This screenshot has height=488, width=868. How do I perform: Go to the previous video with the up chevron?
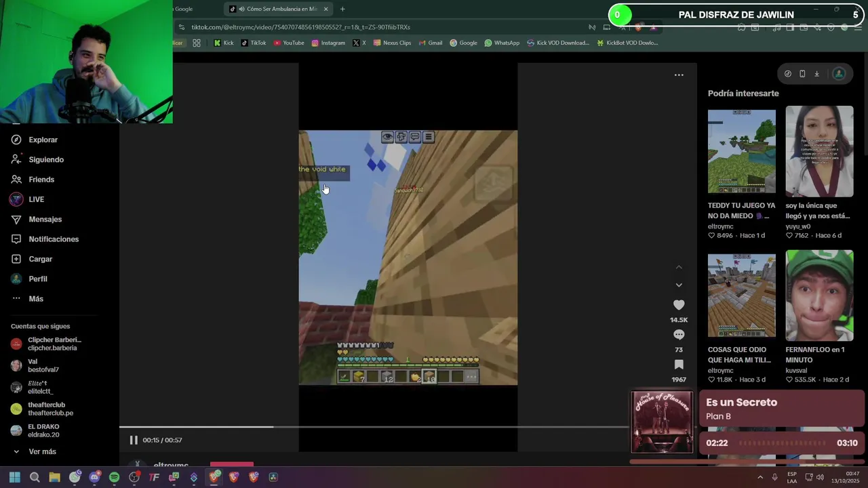(679, 267)
